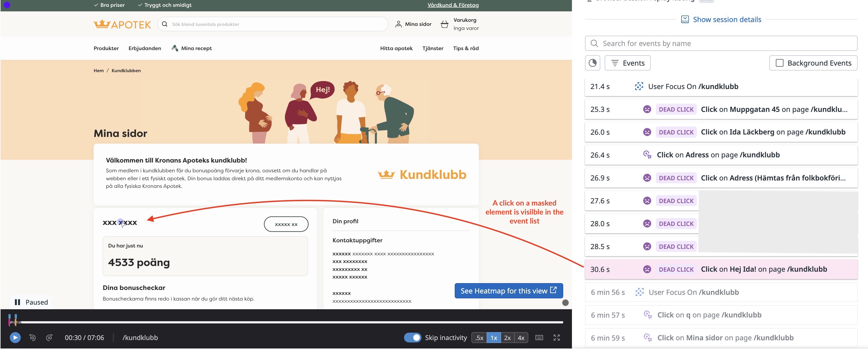Open keyboard shortcuts icon in player
868x349 pixels.
point(539,338)
